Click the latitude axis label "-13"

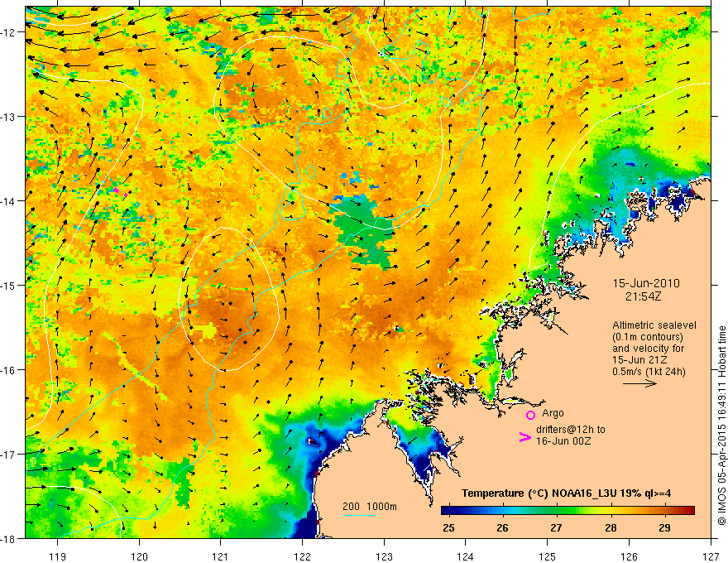pyautogui.click(x=9, y=117)
